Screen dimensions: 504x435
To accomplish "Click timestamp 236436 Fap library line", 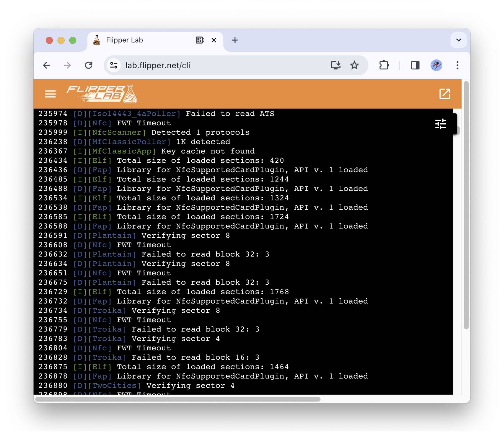I will coord(53,170).
